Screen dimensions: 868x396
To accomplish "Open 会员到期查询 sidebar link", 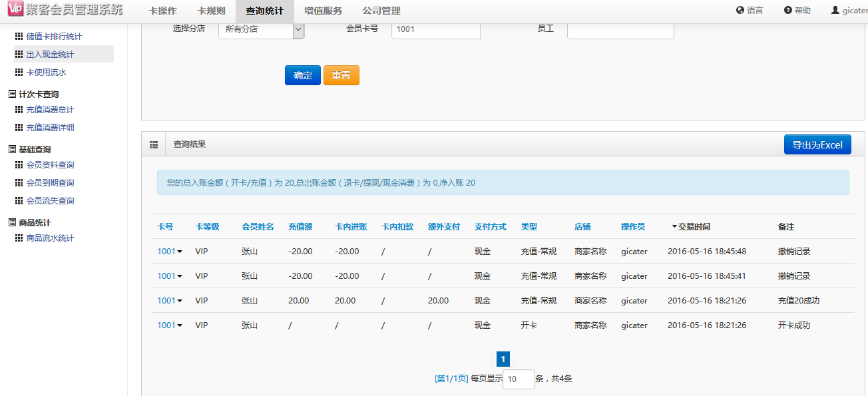I will pos(50,183).
